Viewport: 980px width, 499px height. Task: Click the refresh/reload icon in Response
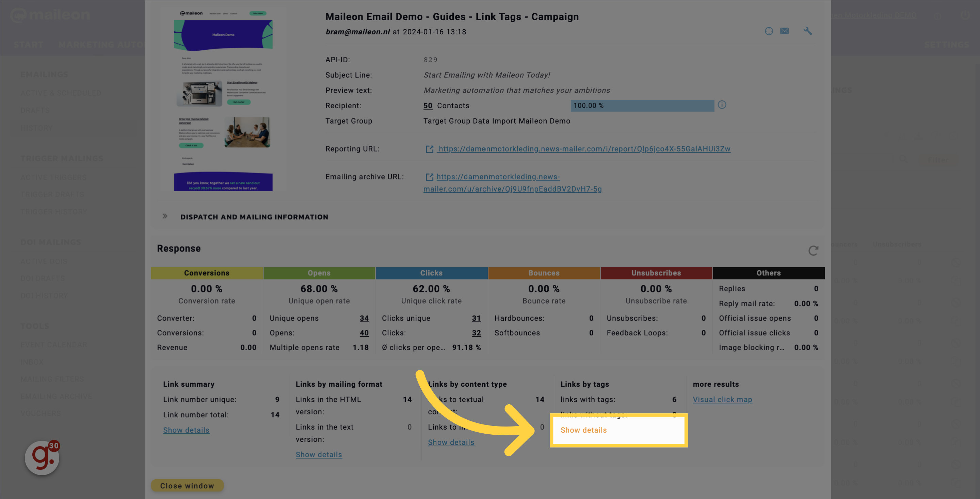[x=813, y=250]
